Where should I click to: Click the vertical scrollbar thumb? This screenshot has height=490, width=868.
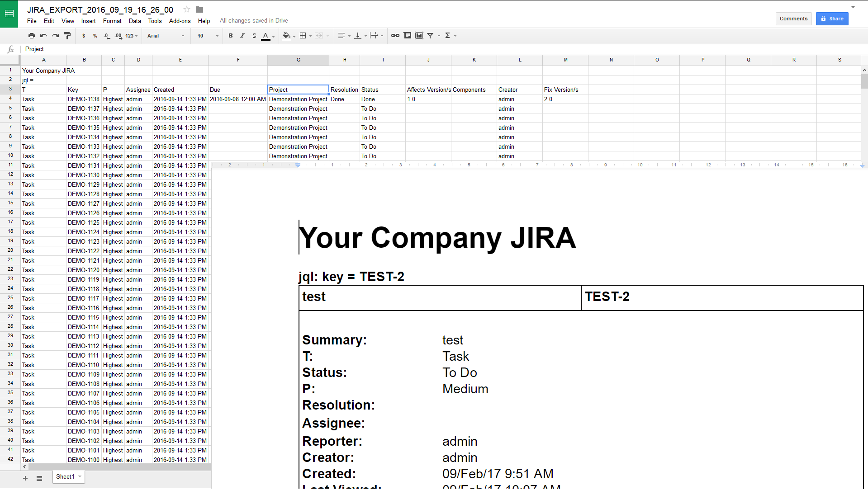tap(864, 81)
